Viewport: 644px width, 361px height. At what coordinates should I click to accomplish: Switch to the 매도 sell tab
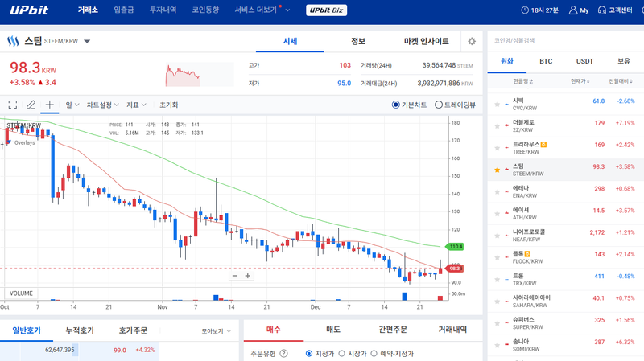(x=332, y=330)
